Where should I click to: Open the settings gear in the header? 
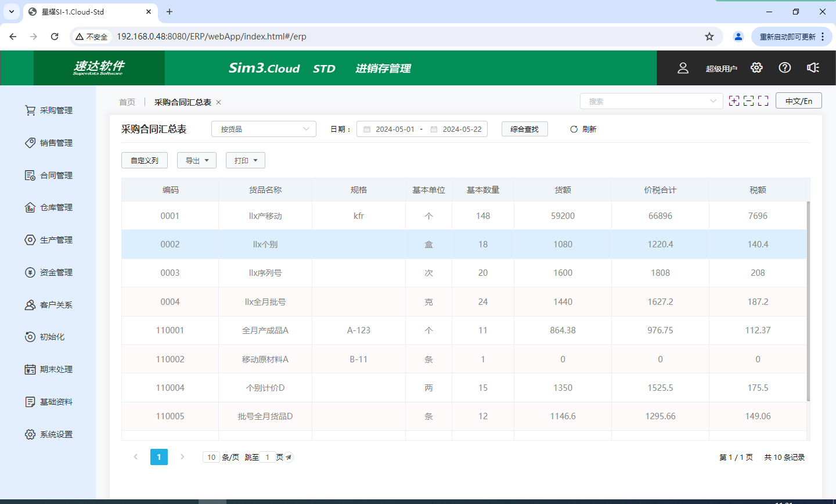(756, 68)
